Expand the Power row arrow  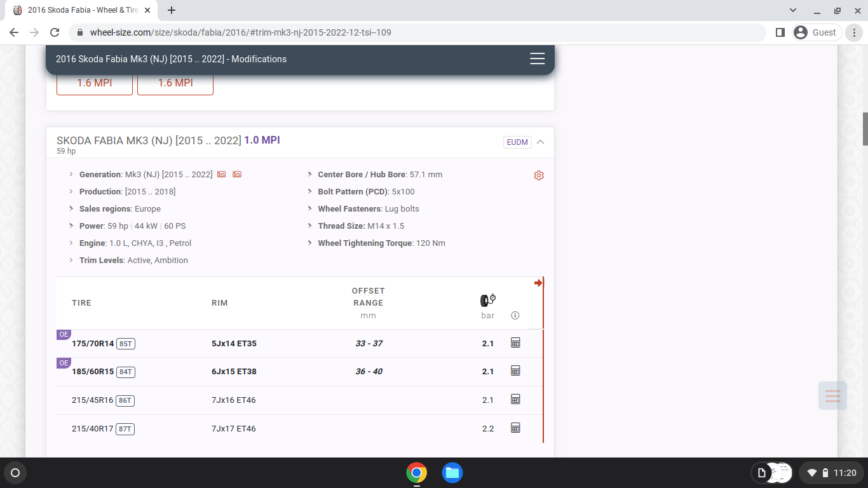click(72, 226)
